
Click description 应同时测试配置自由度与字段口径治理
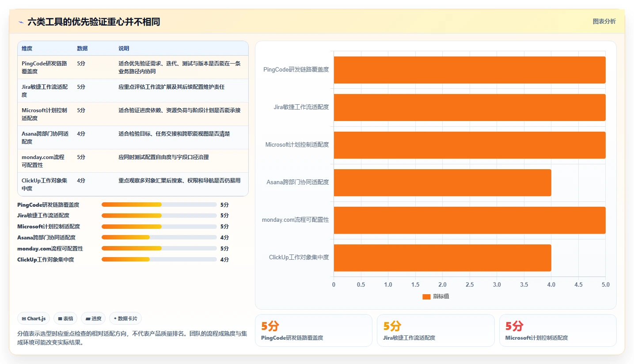(x=163, y=157)
